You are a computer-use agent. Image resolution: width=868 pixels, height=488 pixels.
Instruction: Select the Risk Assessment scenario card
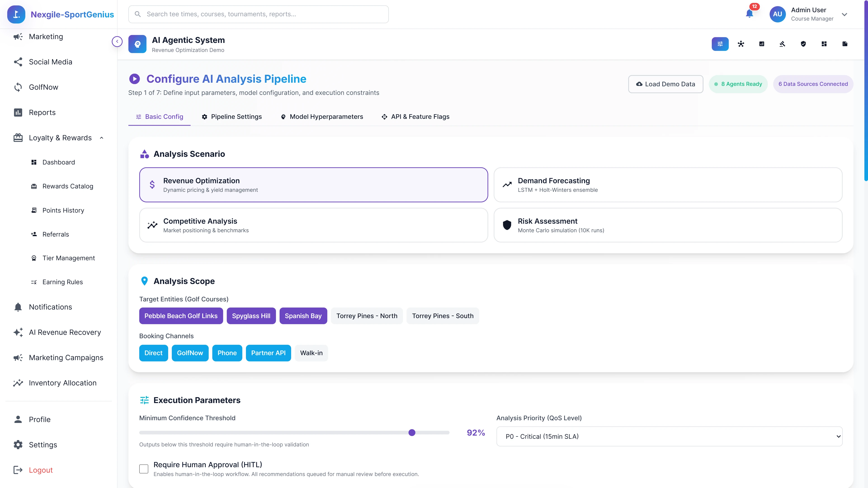(668, 225)
